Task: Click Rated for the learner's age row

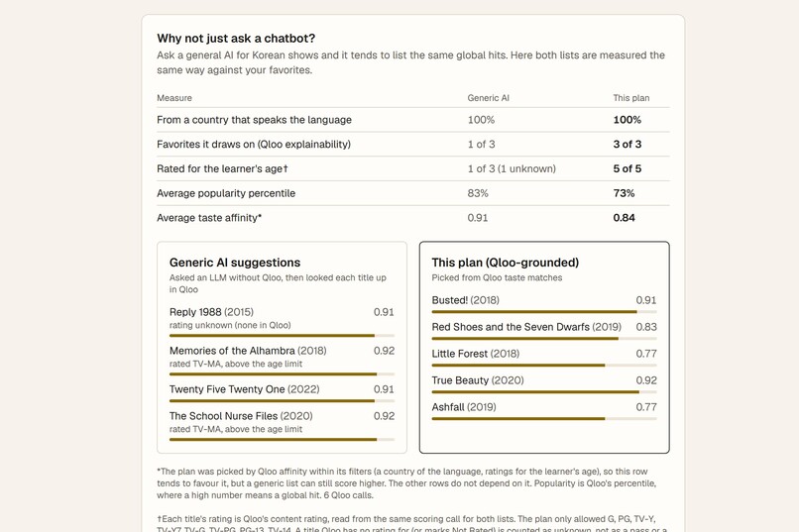Action: tap(412, 169)
